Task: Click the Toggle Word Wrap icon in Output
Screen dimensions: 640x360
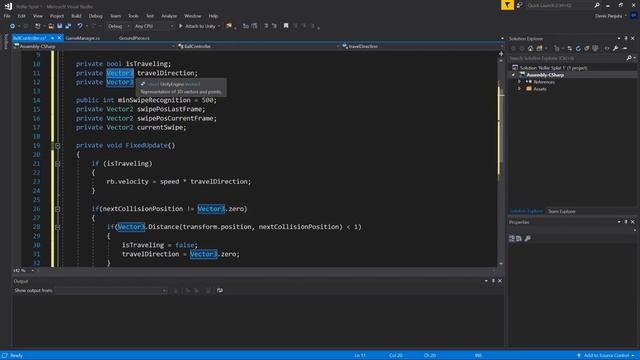Action: [x=220, y=291]
